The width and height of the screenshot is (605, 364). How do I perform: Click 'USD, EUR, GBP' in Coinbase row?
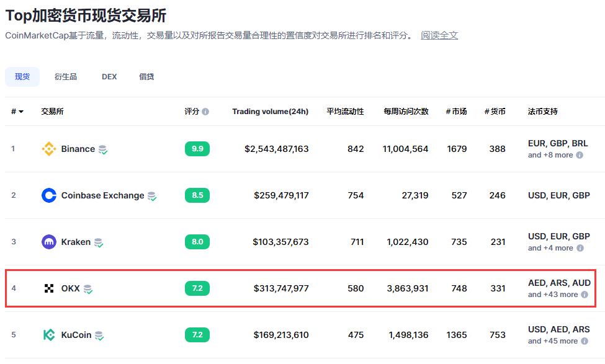tap(558, 195)
